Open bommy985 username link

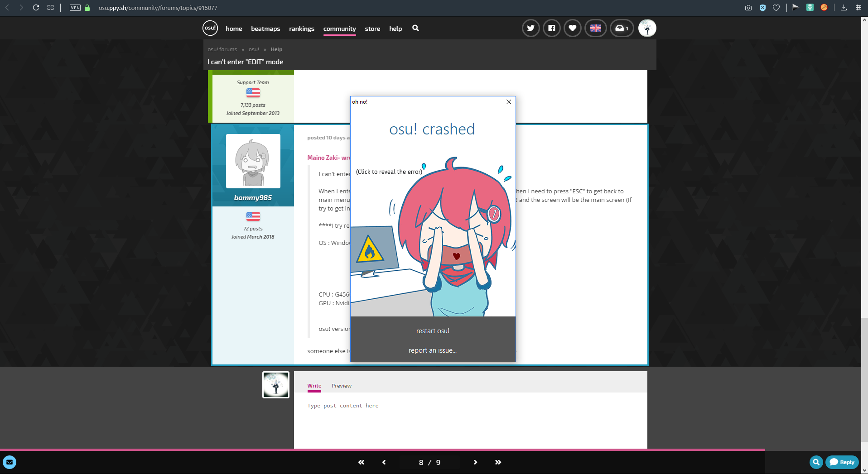click(253, 197)
